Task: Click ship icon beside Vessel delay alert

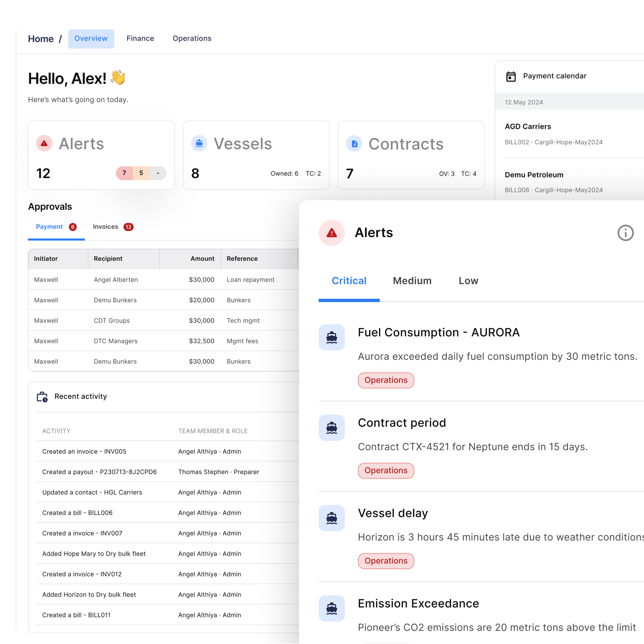Action: point(331,518)
